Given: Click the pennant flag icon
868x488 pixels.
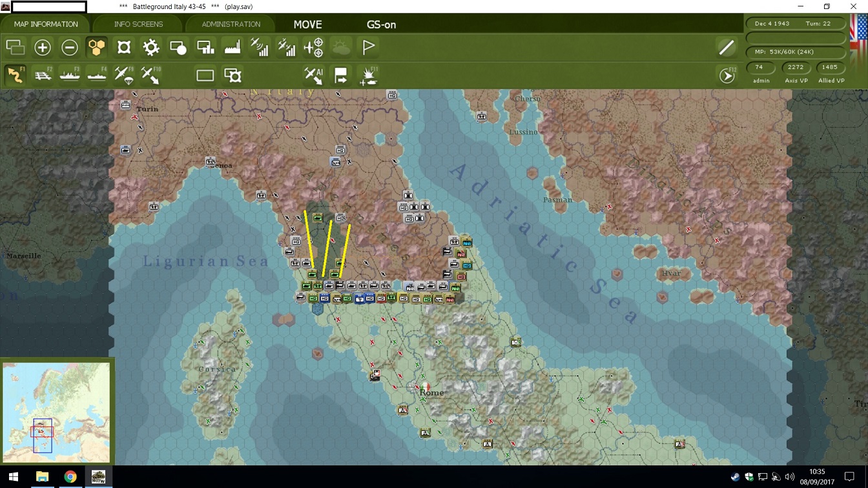Looking at the screenshot, I should (368, 47).
